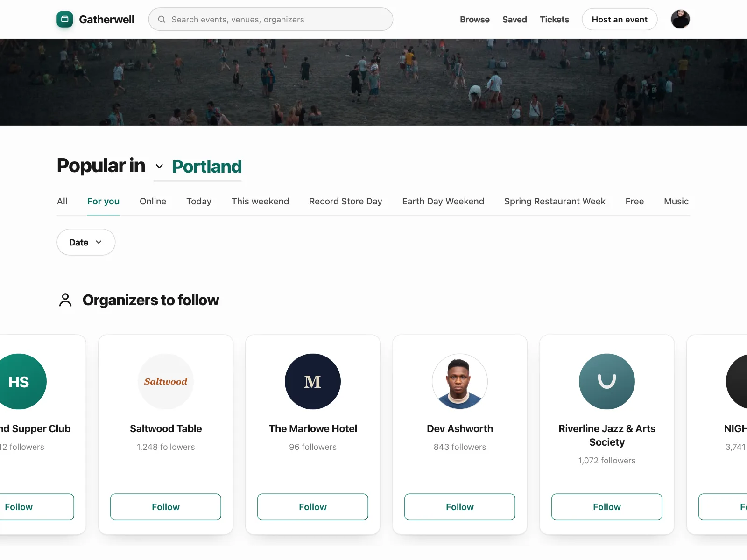747x560 pixels.
Task: Click Riverline Jazz & Arts Society logo
Action: 607,381
